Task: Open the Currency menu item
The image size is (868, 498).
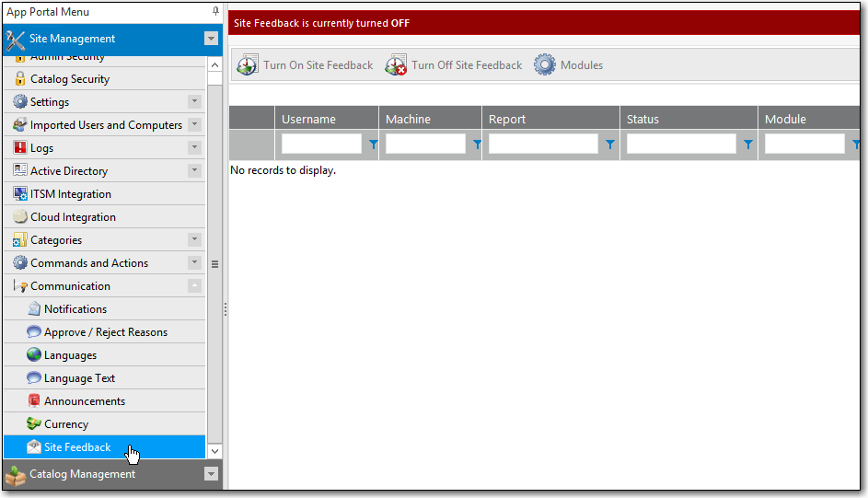Action: [x=66, y=424]
